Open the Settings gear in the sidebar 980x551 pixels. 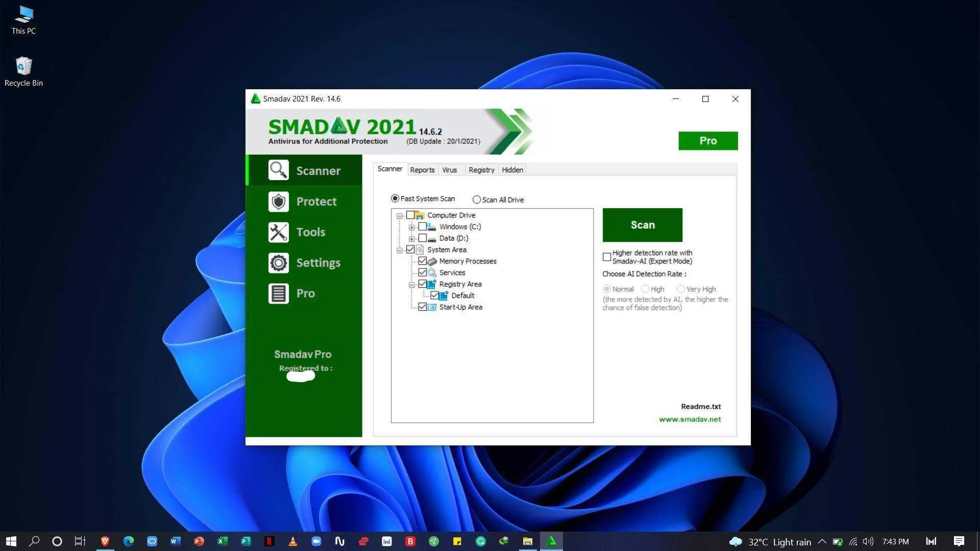pos(279,263)
